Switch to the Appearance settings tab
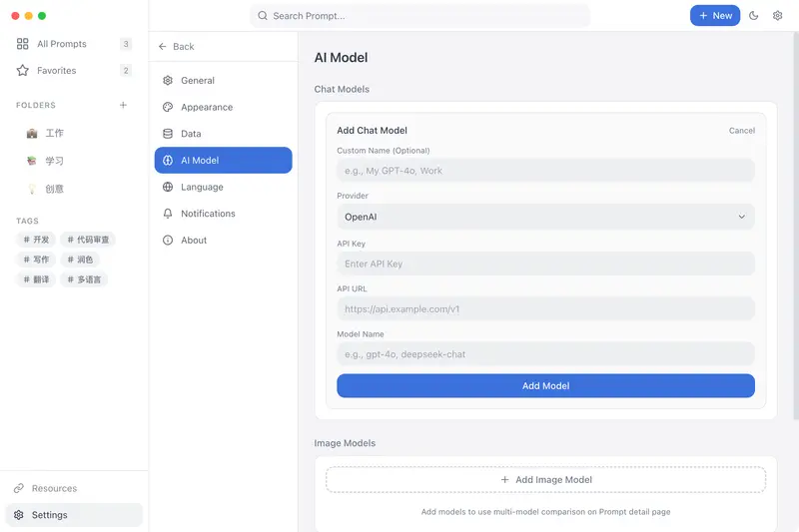This screenshot has height=532, width=799. click(x=206, y=107)
